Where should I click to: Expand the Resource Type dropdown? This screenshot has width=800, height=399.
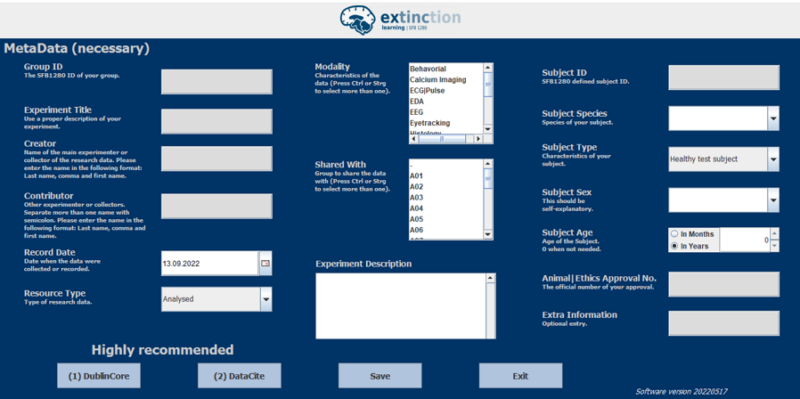coord(266,300)
